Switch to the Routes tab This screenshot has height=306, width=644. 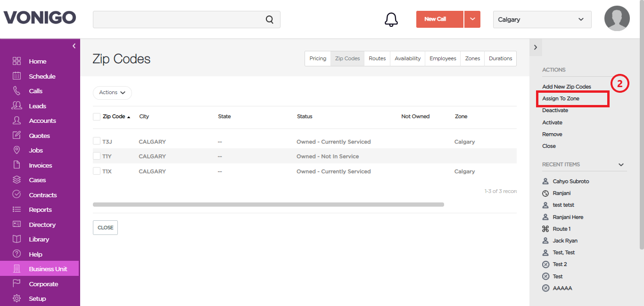click(x=377, y=58)
